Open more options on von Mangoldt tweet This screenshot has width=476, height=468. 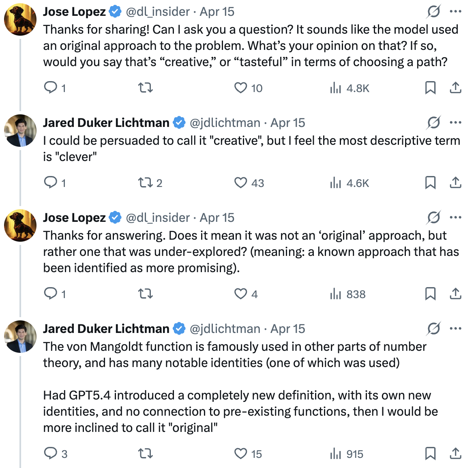(456, 328)
